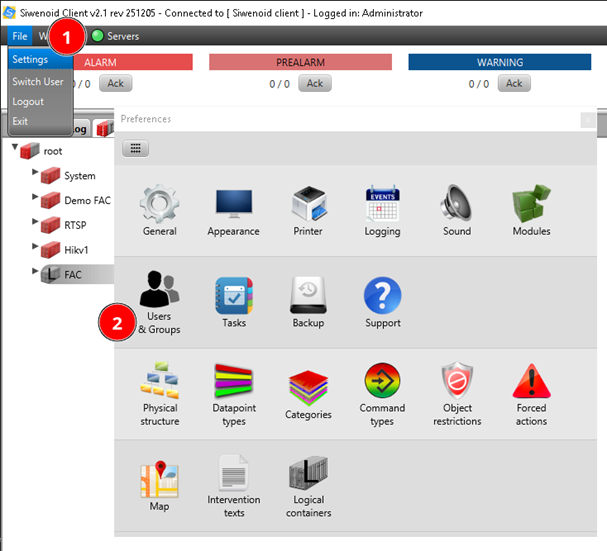The image size is (607, 551).
Task: Expand the Demo FAC node arrow
Action: (36, 198)
